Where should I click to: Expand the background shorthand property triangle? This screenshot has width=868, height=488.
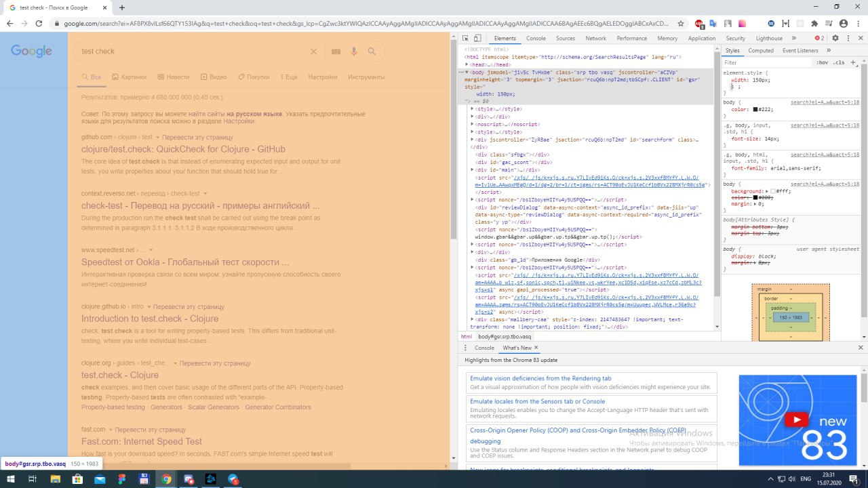(767, 192)
